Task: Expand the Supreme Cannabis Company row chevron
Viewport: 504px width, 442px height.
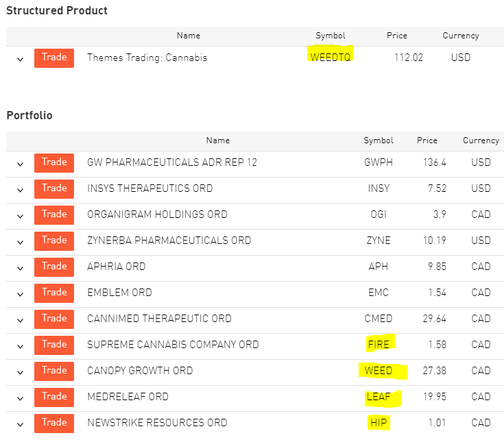Action: click(21, 346)
